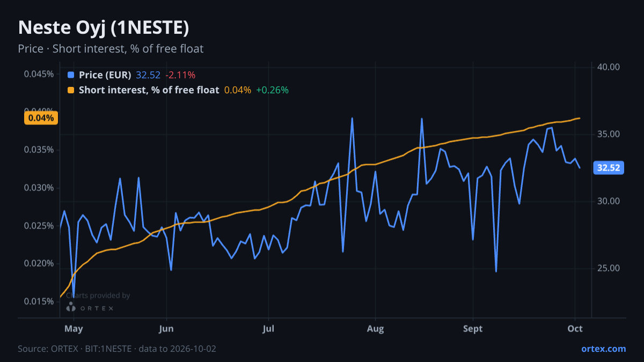
Task: Click the orange 0.04% value in legend
Action: coord(238,90)
